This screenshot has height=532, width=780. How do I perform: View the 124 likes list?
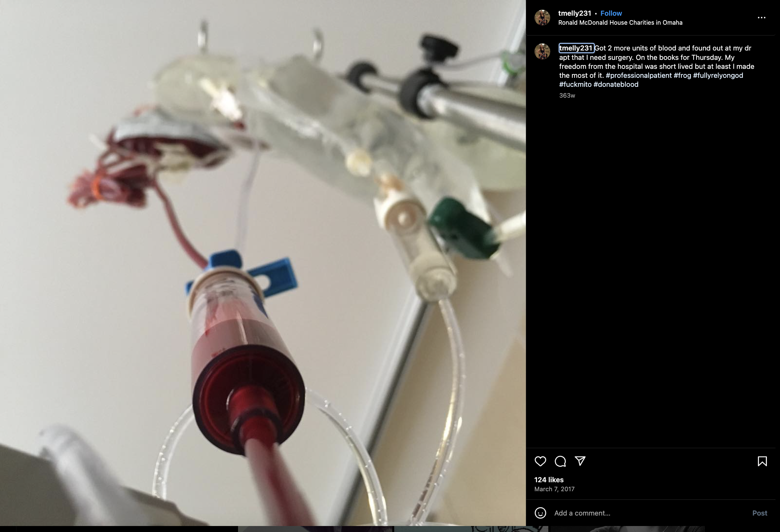pyautogui.click(x=549, y=480)
